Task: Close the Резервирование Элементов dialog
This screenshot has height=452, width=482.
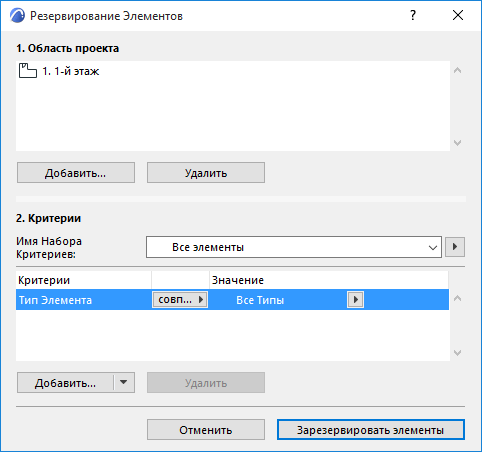Action: [458, 15]
